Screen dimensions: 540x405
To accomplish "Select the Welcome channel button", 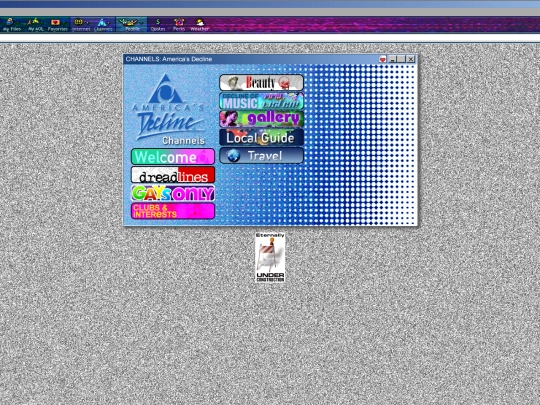I will (173, 157).
